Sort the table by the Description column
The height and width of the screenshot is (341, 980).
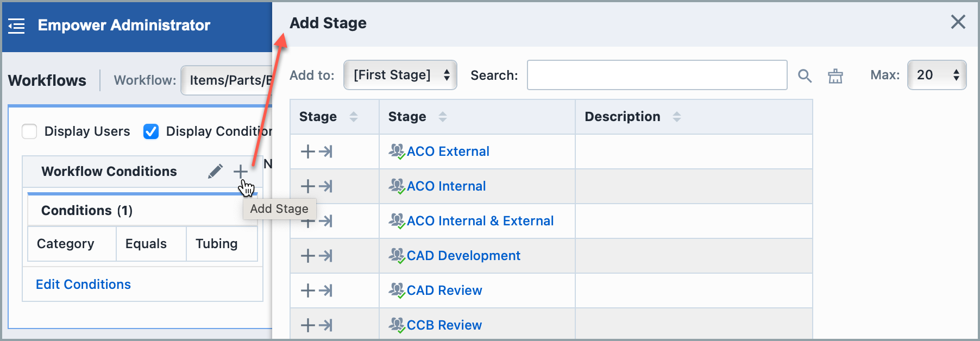pos(676,117)
